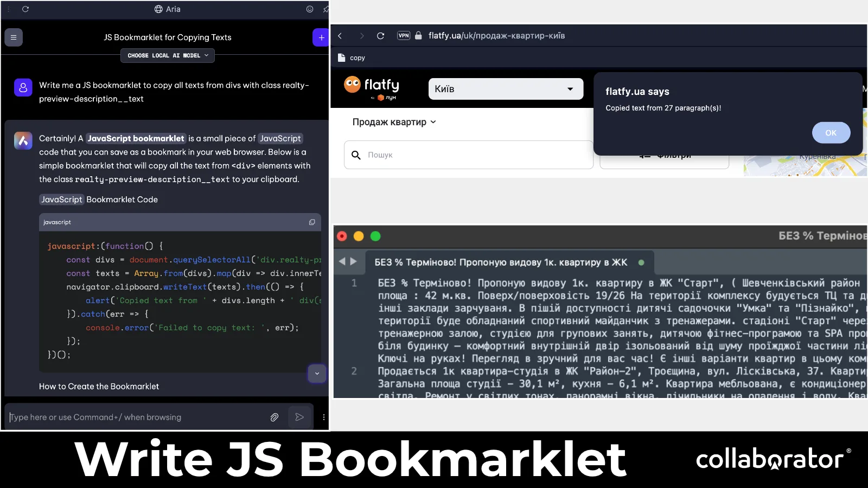This screenshot has width=868, height=488.
Task: Expand the Продаж квартир category menu
Action: point(394,122)
